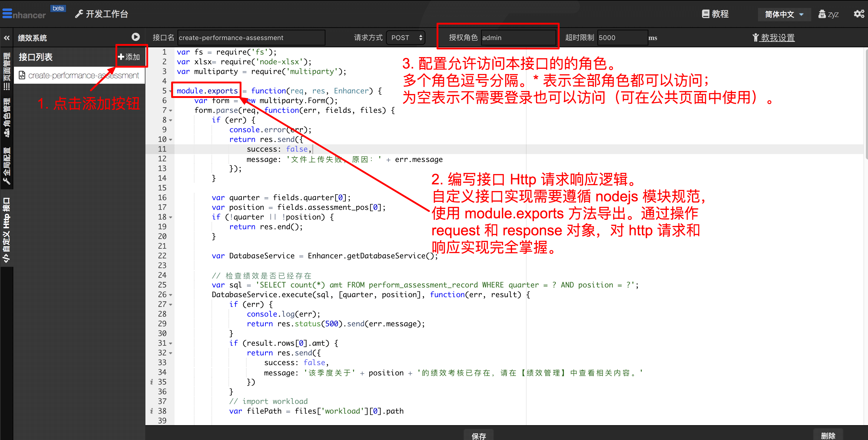Select the create-performance-assessment file icon
Viewport: 868px width, 440px height.
click(x=22, y=75)
